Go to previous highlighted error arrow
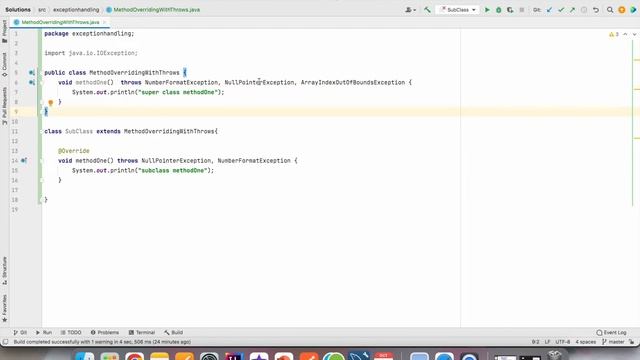 click(x=625, y=34)
